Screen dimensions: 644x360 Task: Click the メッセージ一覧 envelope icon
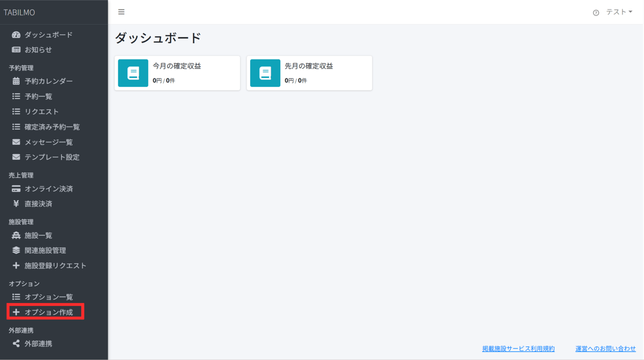16,142
